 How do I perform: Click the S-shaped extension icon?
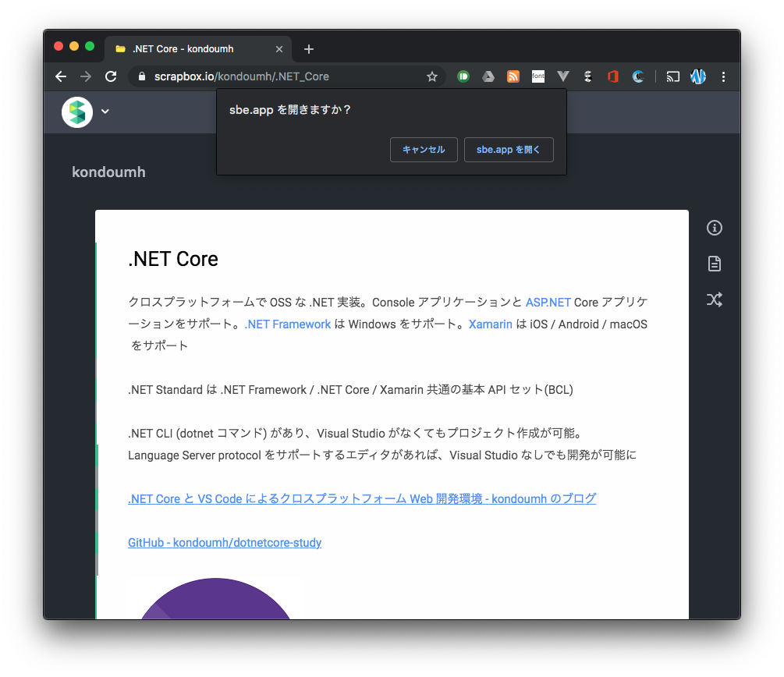(x=588, y=76)
